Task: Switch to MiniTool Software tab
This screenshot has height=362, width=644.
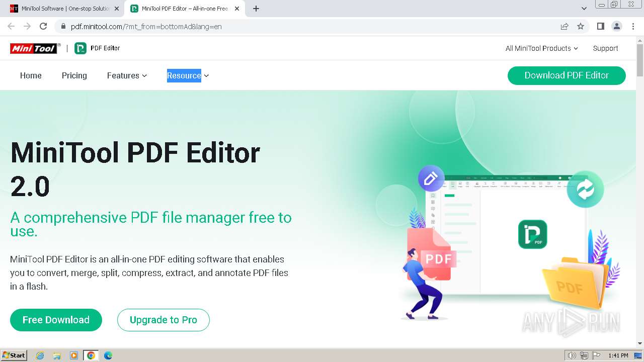Action: (x=64, y=9)
